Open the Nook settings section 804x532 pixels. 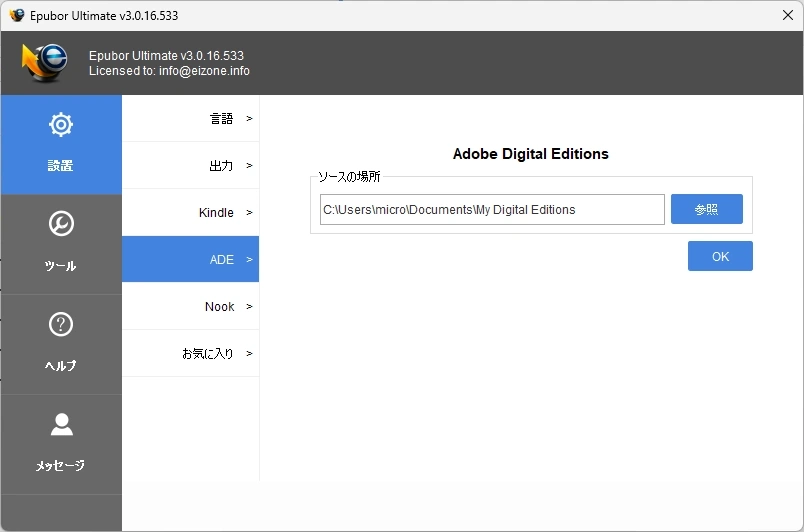point(190,306)
